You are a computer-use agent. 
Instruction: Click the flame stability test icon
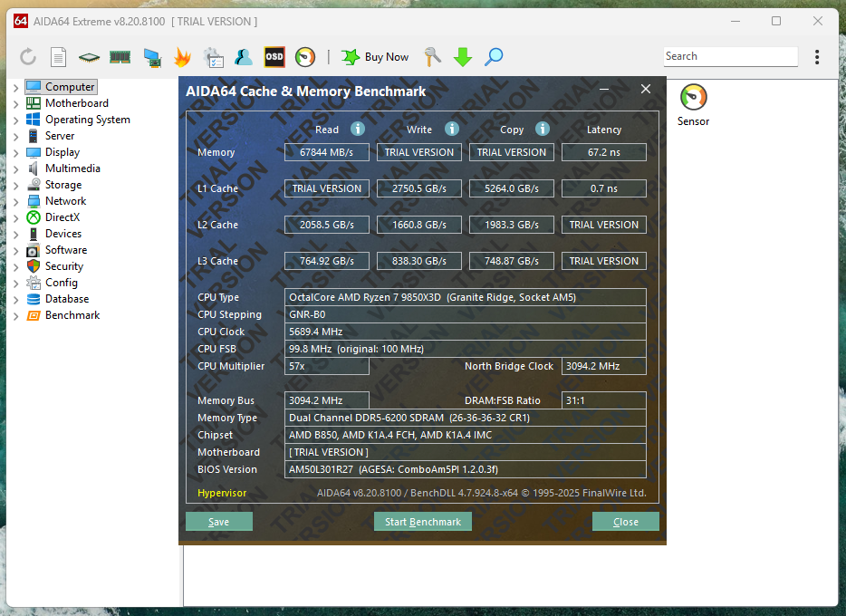[182, 57]
